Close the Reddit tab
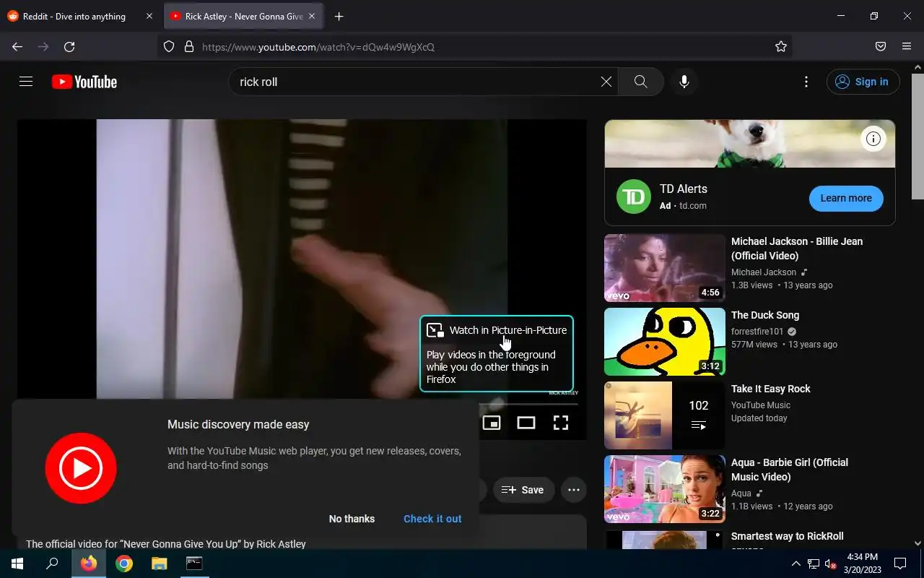This screenshot has height=578, width=924. [149, 16]
